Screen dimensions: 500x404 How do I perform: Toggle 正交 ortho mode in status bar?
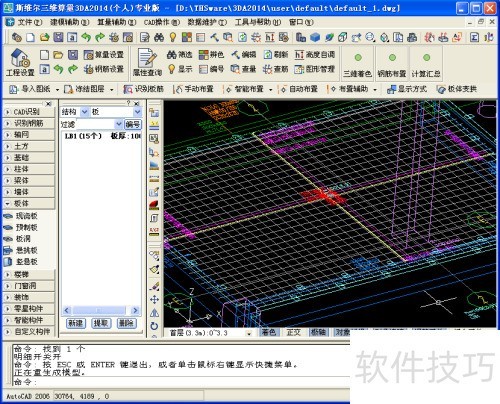pyautogui.click(x=294, y=332)
